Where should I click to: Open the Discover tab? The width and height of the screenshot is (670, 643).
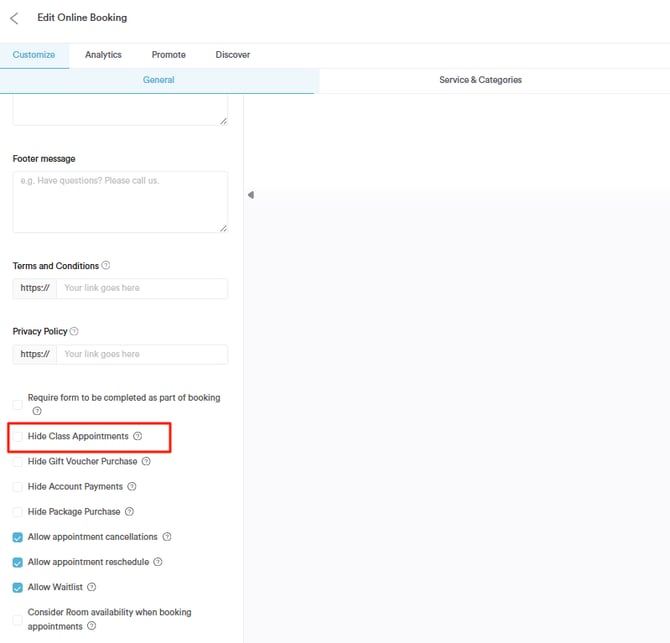click(233, 55)
